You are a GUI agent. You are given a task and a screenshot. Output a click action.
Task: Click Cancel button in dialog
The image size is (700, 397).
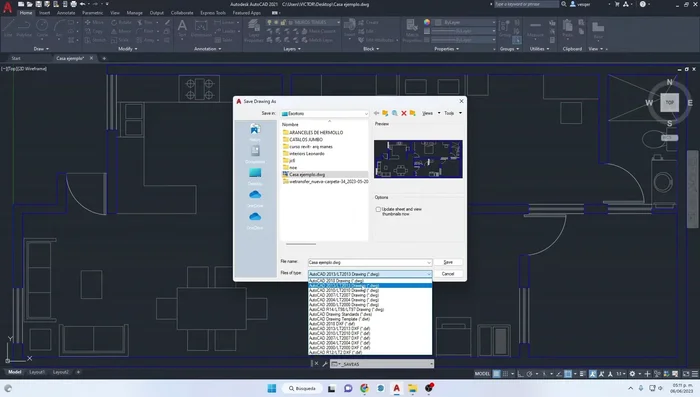(x=448, y=274)
